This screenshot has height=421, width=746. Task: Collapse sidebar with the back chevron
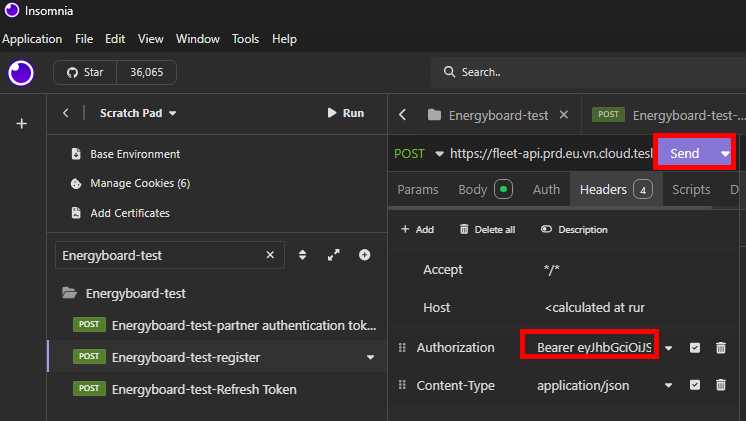point(66,113)
